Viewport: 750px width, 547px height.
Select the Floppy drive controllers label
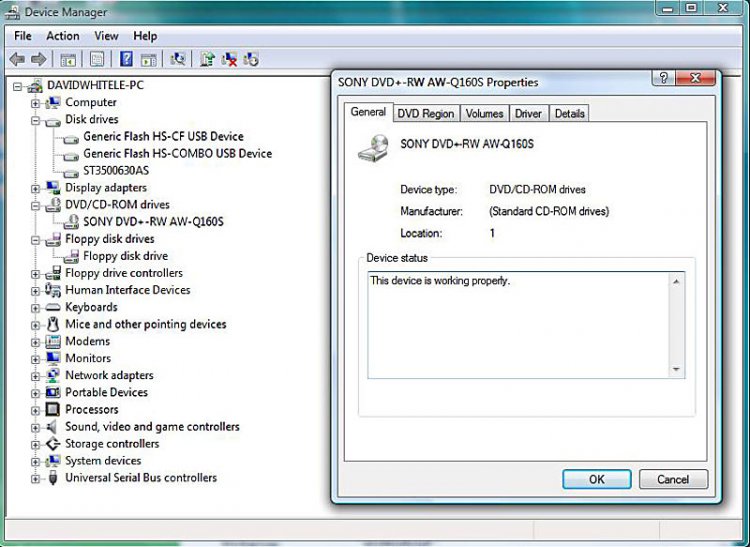[124, 273]
